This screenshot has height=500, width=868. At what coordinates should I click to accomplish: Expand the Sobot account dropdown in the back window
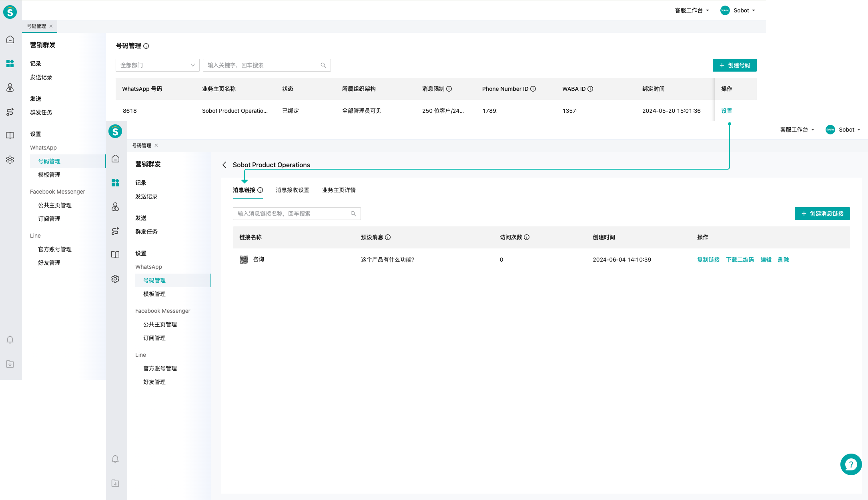[x=738, y=10]
